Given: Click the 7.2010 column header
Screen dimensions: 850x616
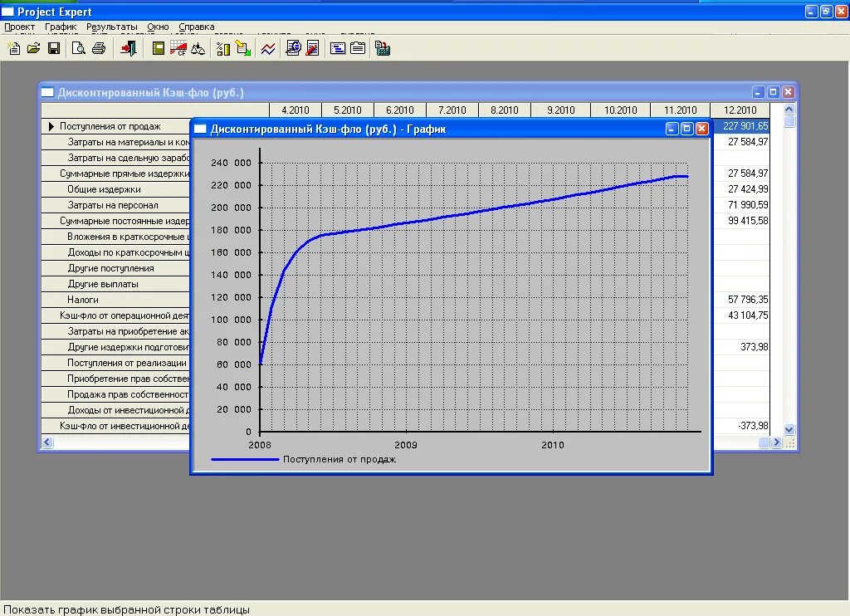Looking at the screenshot, I should [452, 110].
